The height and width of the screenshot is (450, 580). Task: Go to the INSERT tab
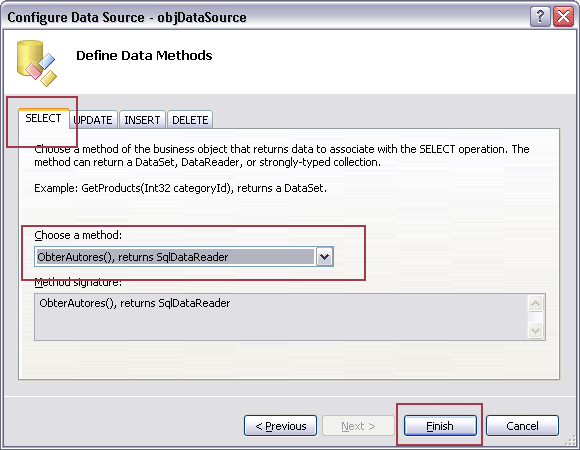pos(142,120)
